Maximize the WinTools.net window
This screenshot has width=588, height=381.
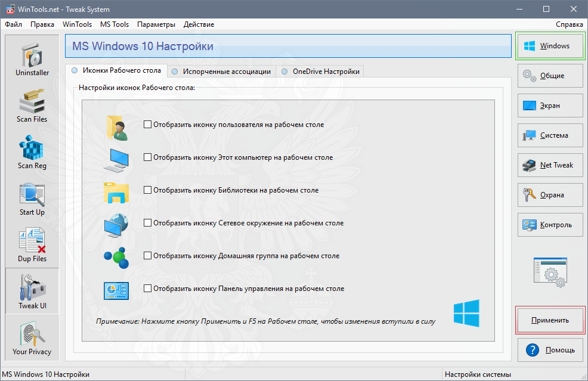546,9
